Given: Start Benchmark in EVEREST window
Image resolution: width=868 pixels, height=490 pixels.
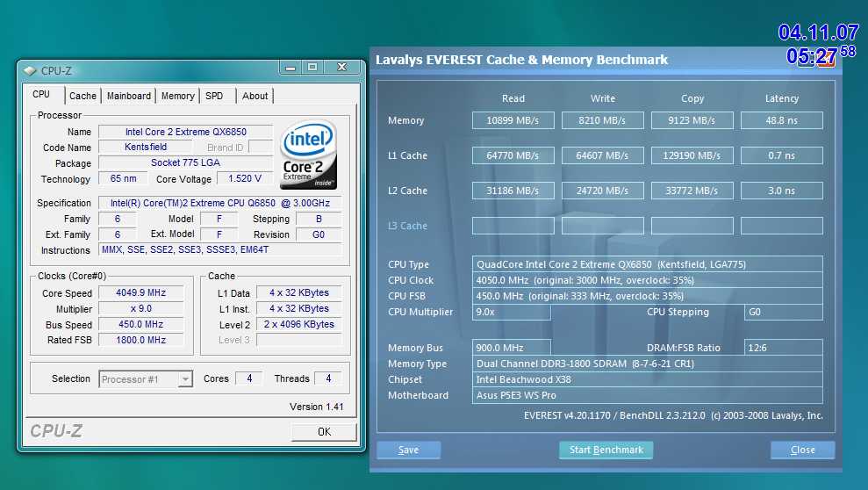Looking at the screenshot, I should [606, 450].
